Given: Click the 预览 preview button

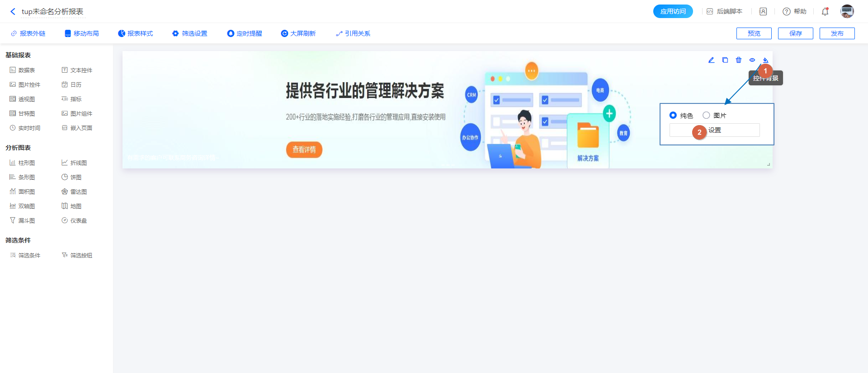Looking at the screenshot, I should (x=754, y=33).
